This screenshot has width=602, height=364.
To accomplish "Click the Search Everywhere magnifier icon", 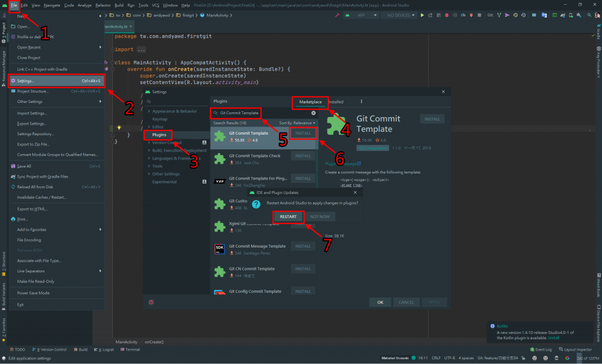I will tap(589, 15).
